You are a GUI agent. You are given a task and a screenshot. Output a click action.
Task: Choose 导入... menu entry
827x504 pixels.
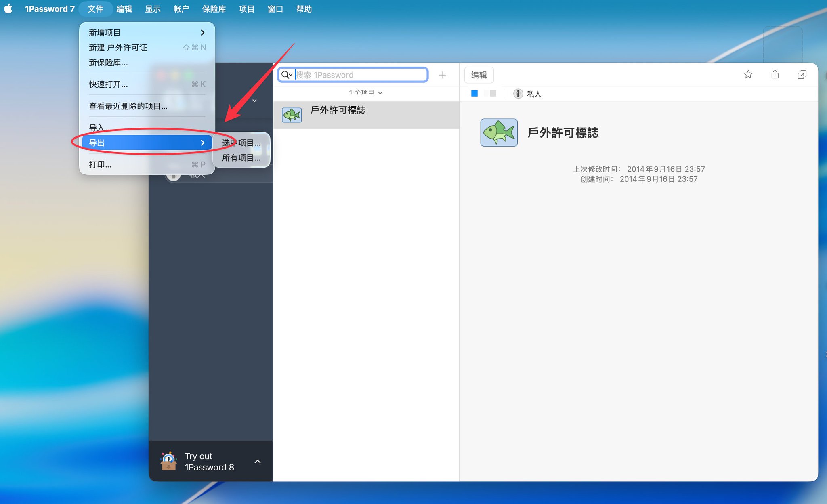tap(147, 128)
